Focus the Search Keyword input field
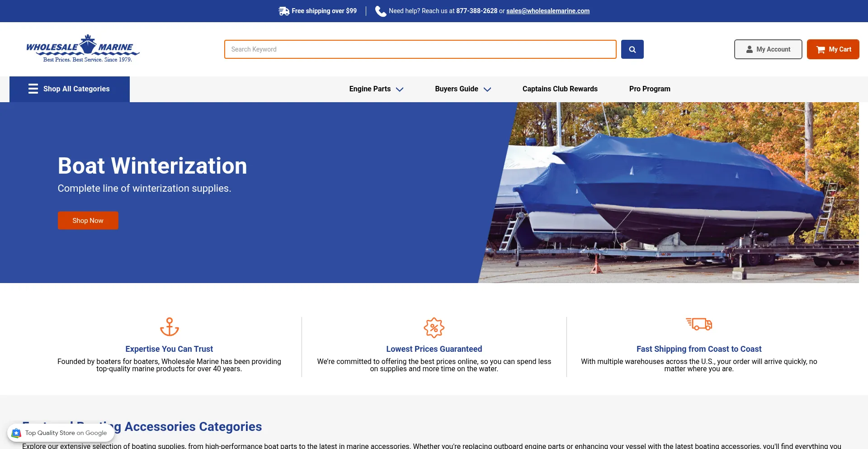 [420, 49]
